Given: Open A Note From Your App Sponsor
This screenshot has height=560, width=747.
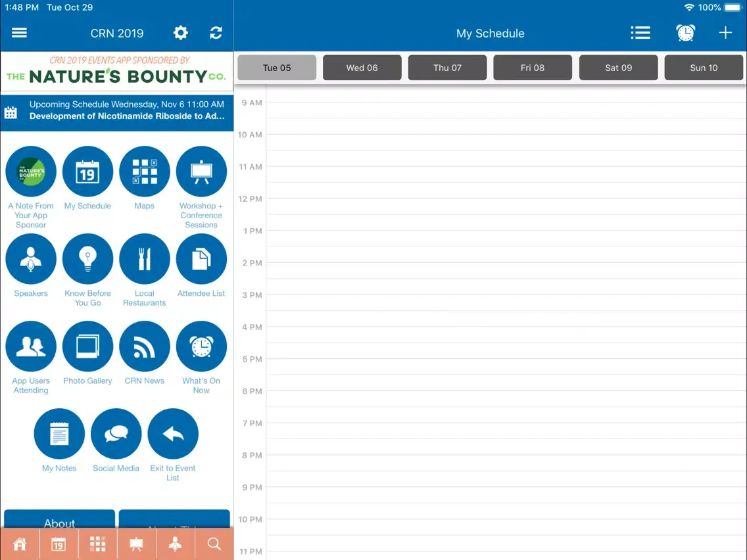Looking at the screenshot, I should pyautogui.click(x=31, y=172).
